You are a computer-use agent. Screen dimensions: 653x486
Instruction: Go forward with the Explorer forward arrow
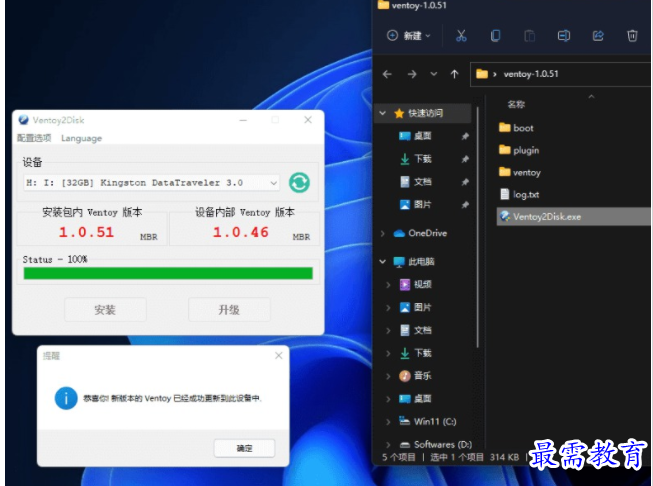[x=412, y=74]
